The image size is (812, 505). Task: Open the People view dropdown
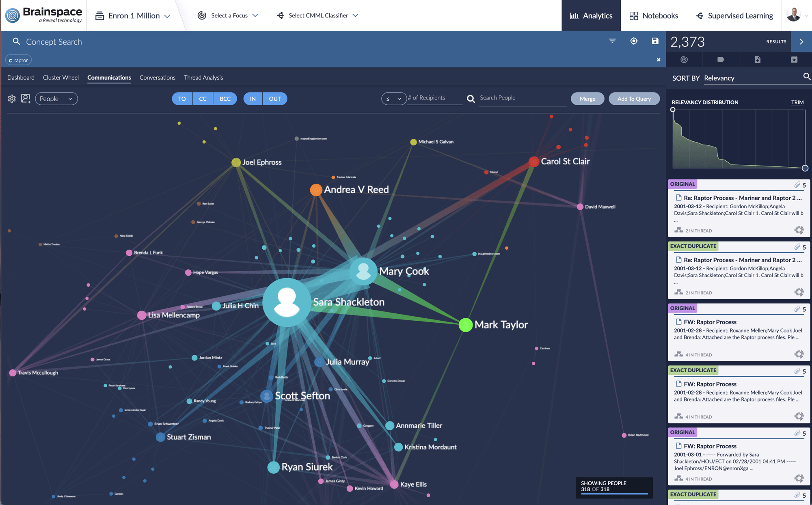coord(56,99)
